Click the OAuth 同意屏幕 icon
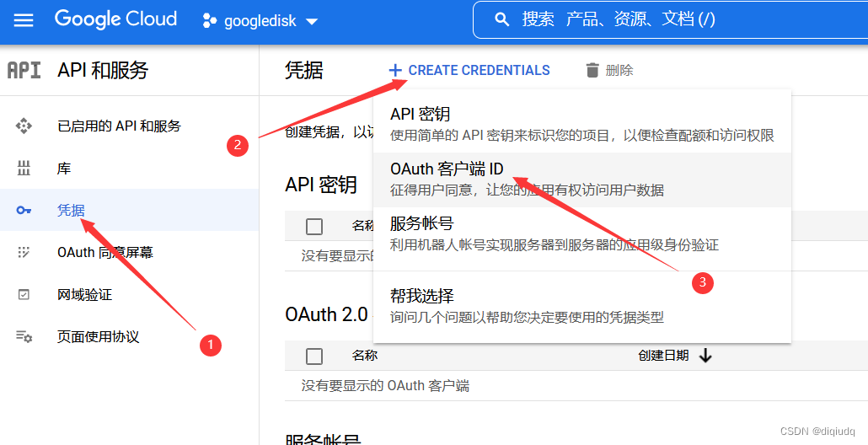Screen dimensions: 868x445 (x=24, y=252)
